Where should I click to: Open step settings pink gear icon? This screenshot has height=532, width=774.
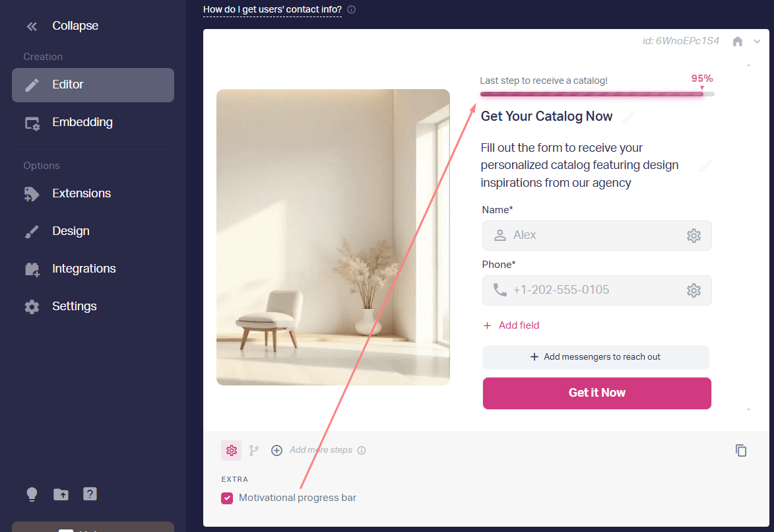click(231, 451)
